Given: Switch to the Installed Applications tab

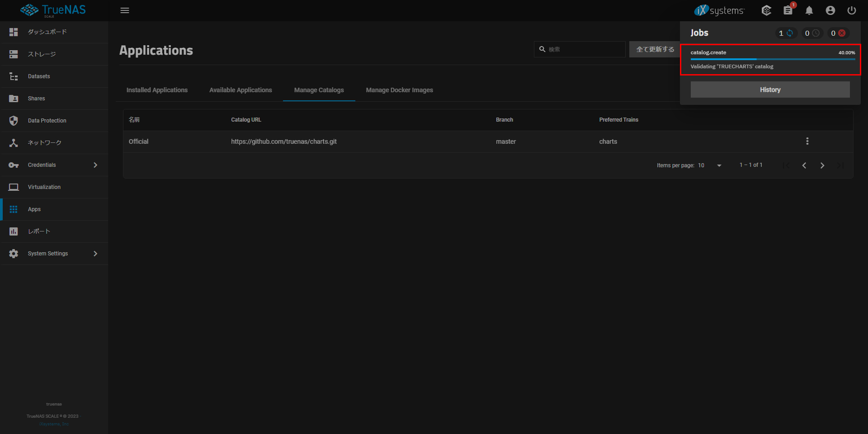Looking at the screenshot, I should (x=157, y=90).
